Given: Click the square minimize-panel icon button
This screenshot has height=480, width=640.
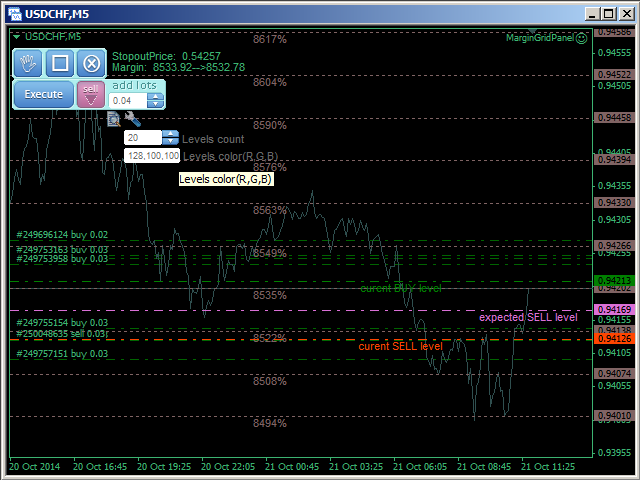Looking at the screenshot, I should click(60, 64).
